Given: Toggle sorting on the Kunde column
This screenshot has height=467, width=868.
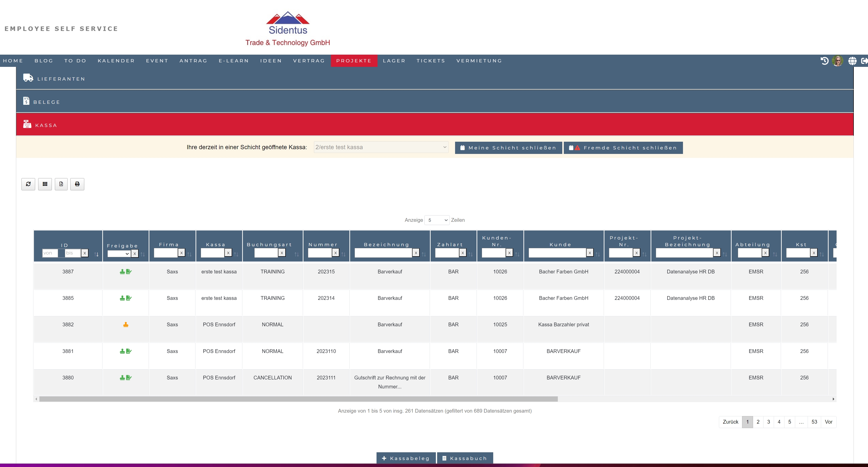Looking at the screenshot, I should (x=597, y=254).
